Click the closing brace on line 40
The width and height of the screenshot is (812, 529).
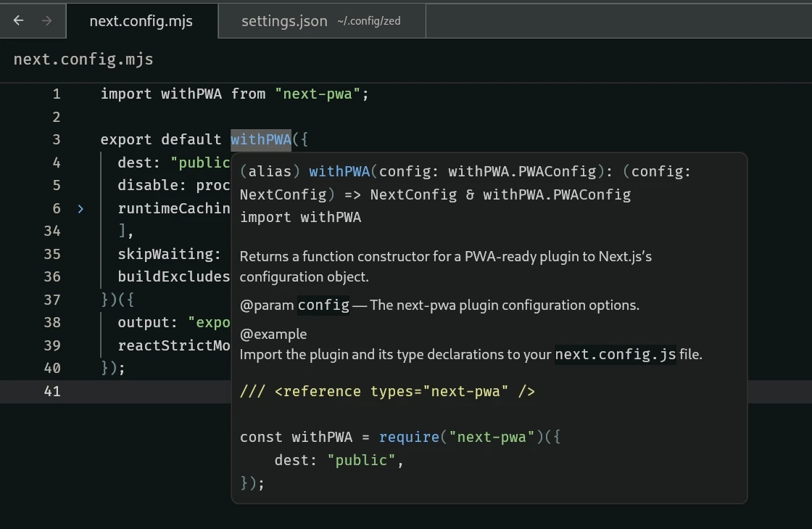(x=105, y=368)
